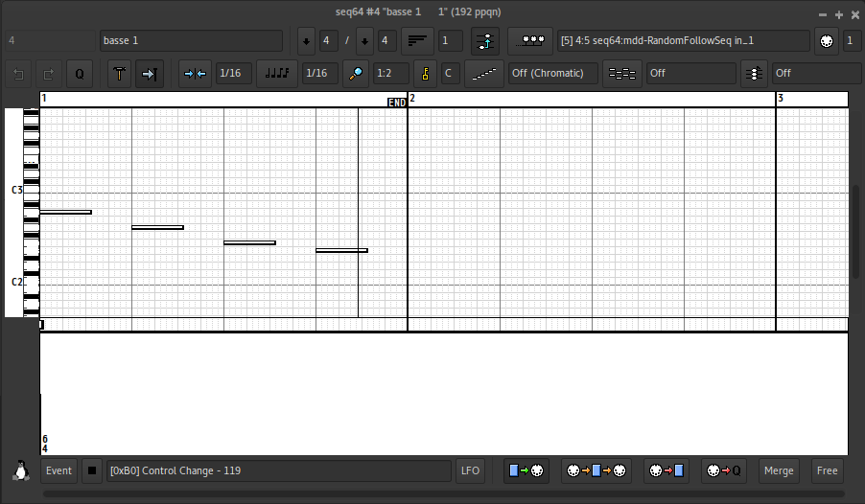Toggle quantized record button
The height and width of the screenshot is (504, 865).
(x=724, y=470)
